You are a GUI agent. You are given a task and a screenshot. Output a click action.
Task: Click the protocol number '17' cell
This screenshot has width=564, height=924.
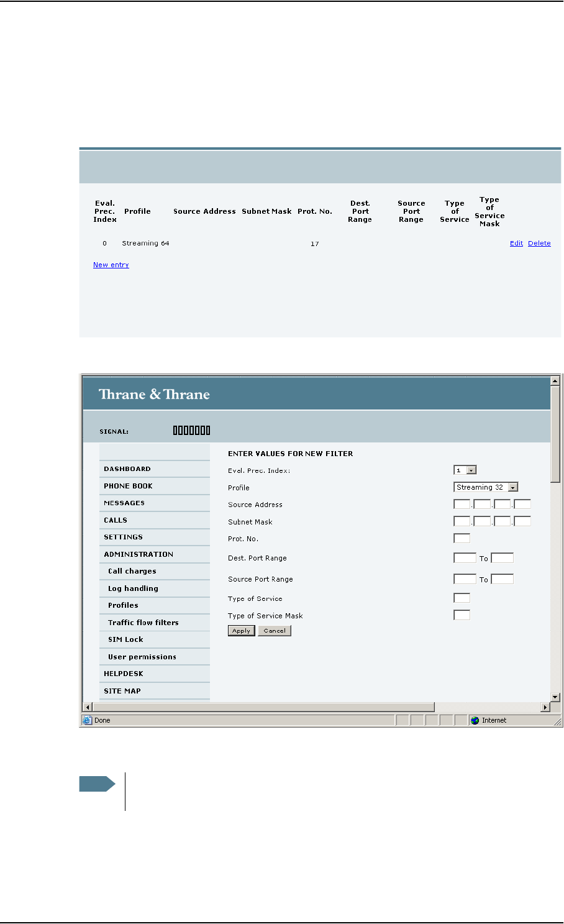point(315,244)
